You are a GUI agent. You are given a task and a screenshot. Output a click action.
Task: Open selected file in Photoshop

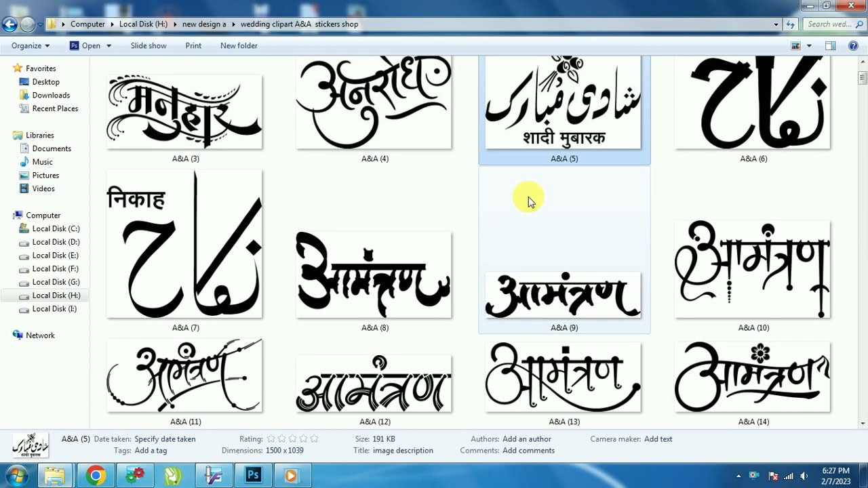pos(85,46)
